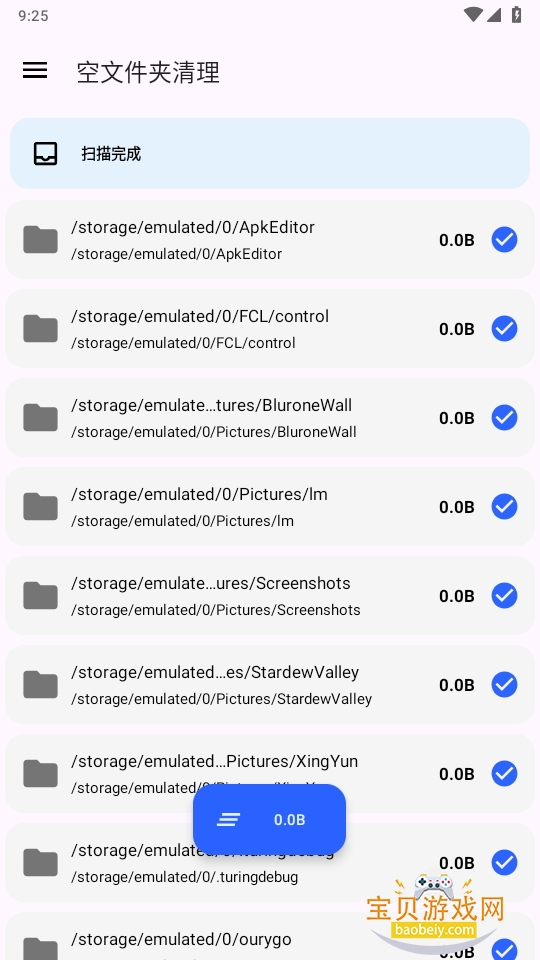Tap the 扫描完成 status banner
The height and width of the screenshot is (960, 540).
(270, 153)
